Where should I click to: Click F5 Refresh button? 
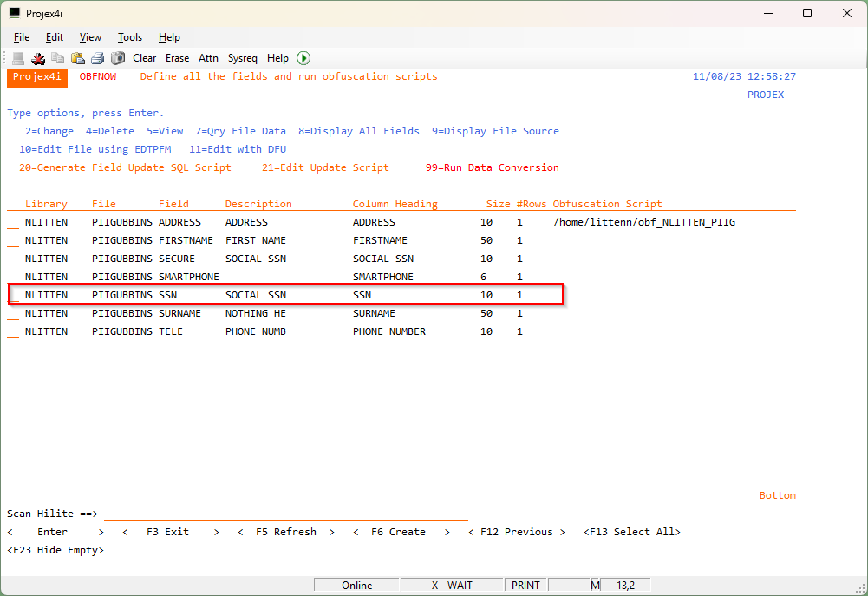click(285, 532)
